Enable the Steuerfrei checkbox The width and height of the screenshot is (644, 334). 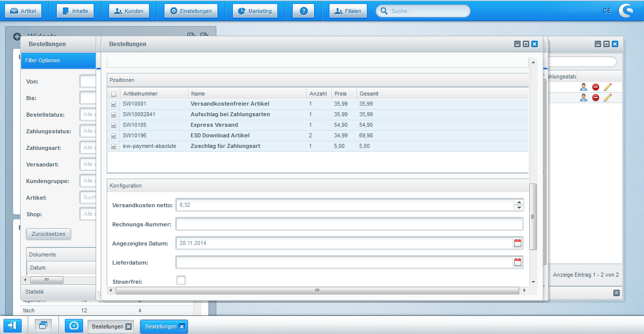tap(181, 280)
